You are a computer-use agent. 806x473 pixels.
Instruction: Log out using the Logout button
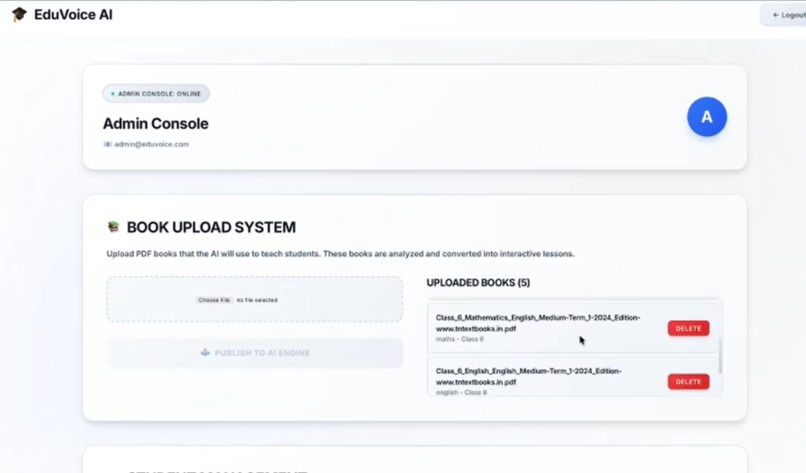coord(785,15)
